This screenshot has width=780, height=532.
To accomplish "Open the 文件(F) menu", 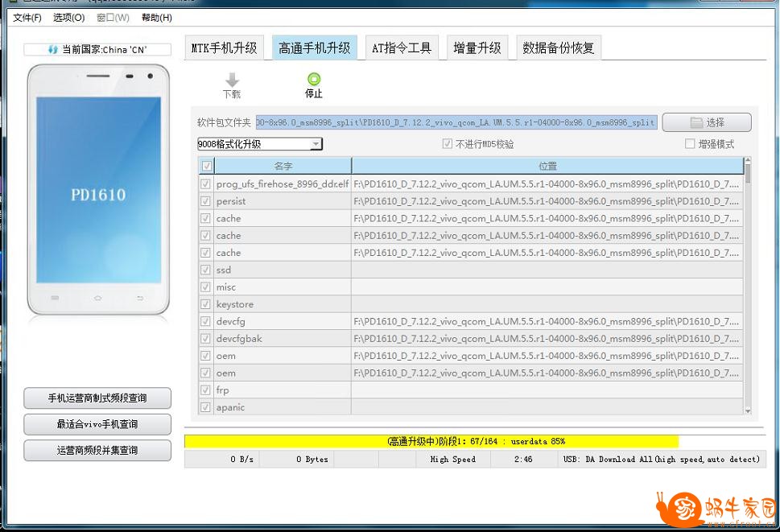I will coord(27,18).
